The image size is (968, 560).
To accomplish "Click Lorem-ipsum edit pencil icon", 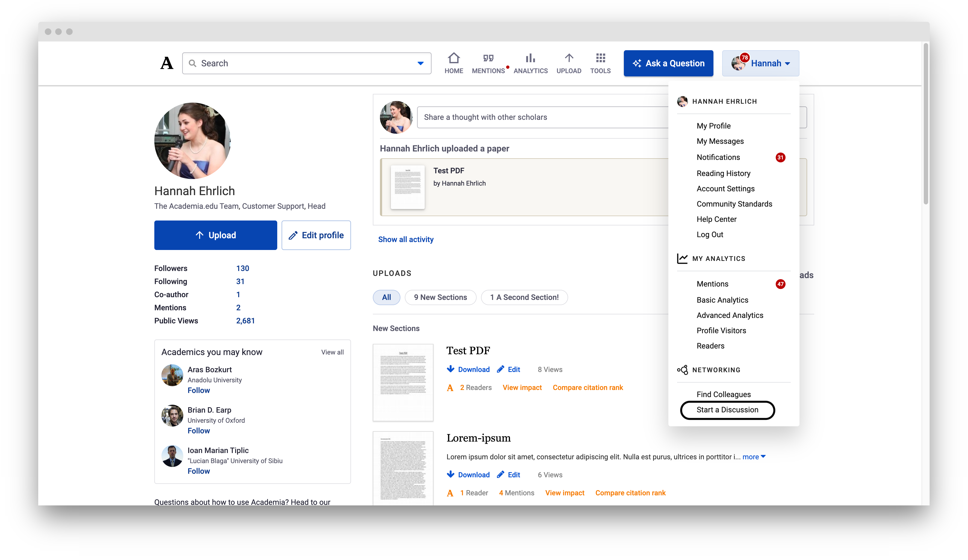I will click(x=500, y=474).
